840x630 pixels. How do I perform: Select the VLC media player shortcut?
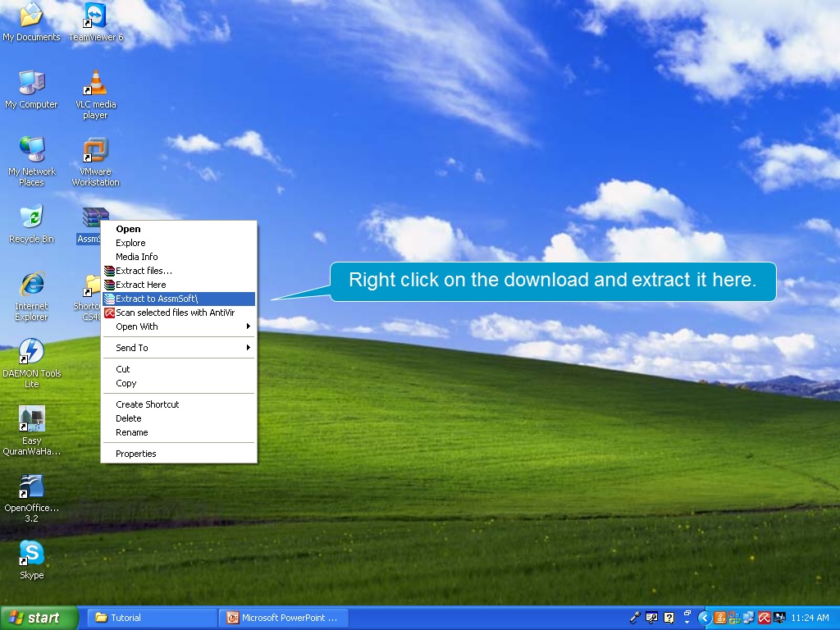click(95, 94)
